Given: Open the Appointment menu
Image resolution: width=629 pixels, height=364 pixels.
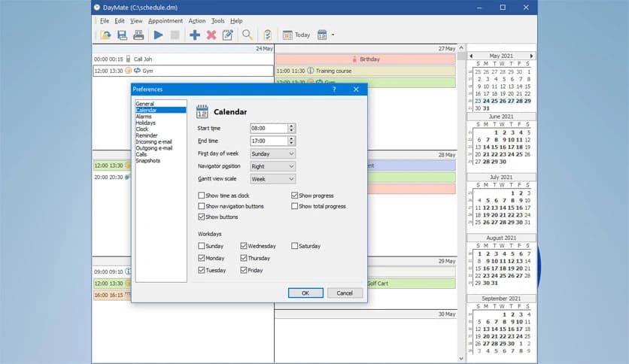Looking at the screenshot, I should (166, 21).
